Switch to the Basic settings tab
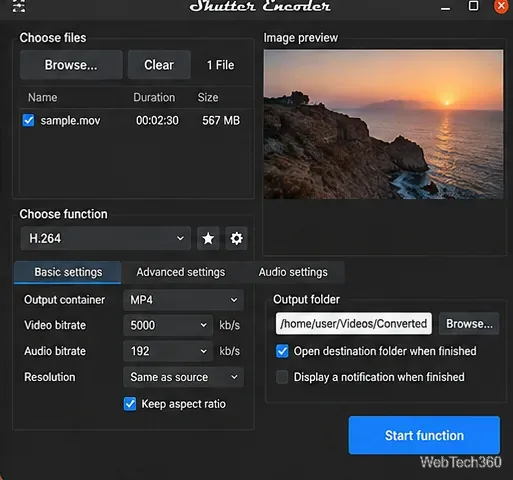 coord(68,272)
